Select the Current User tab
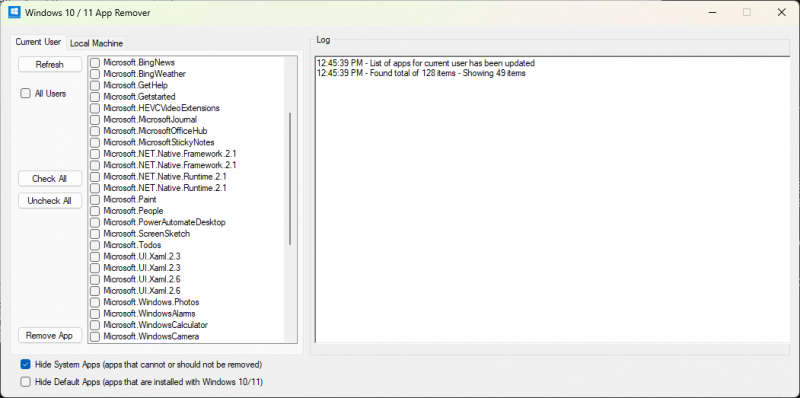Screen dimensions: 800x398 (38, 42)
